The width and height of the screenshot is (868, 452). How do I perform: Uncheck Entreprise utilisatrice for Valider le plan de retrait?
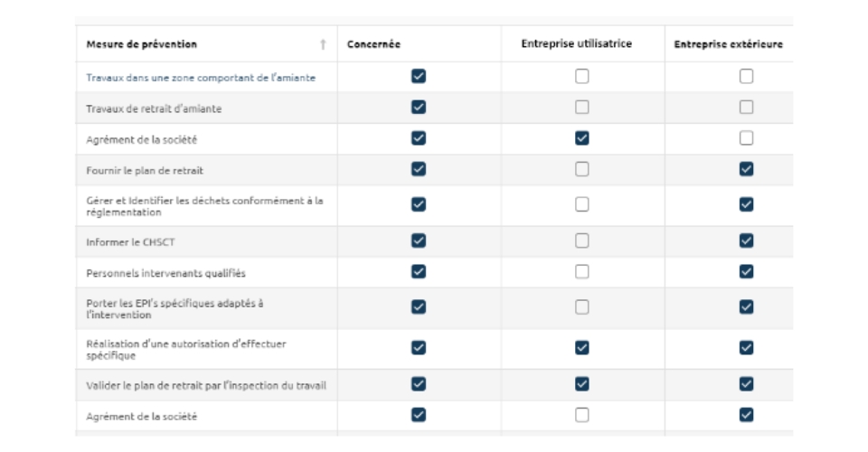point(581,384)
